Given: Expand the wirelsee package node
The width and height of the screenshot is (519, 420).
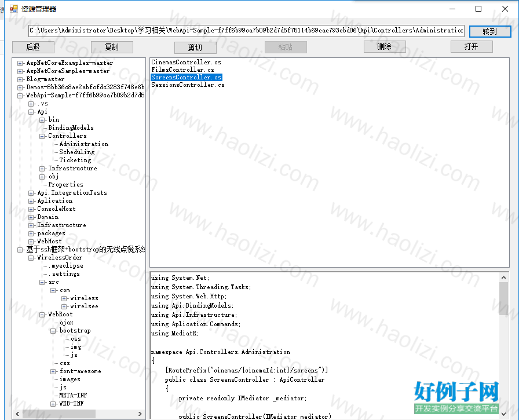Looking at the screenshot, I should (64, 306).
